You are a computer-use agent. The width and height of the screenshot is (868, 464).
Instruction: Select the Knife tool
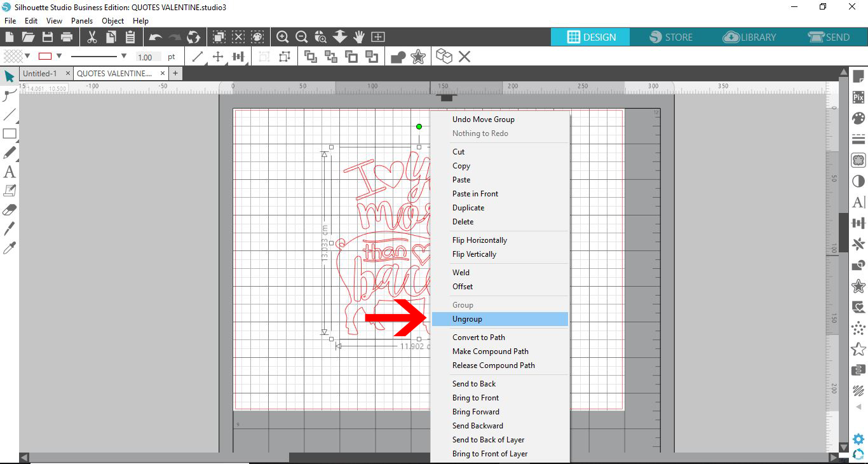[9, 228]
